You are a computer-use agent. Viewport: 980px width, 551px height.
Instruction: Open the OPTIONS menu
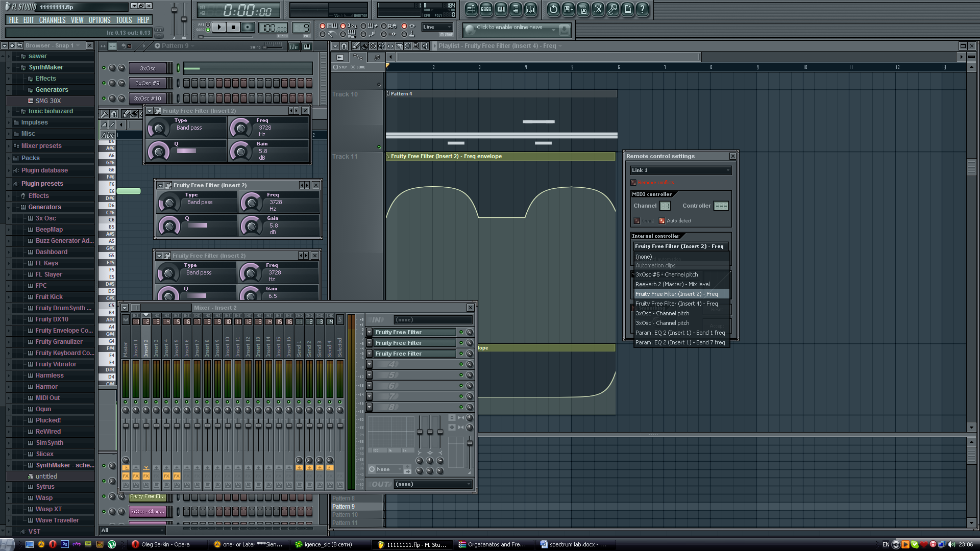pos(100,20)
